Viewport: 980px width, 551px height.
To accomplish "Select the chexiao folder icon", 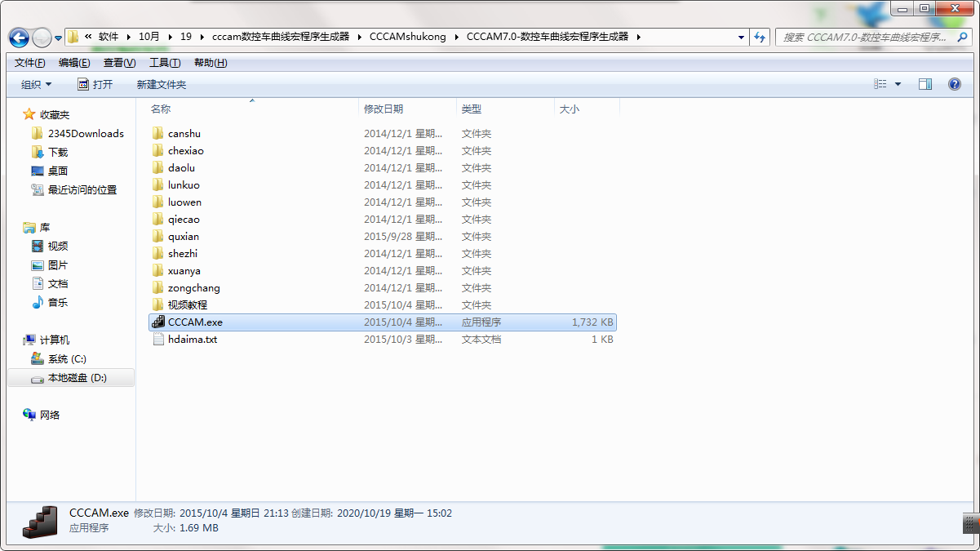I will (x=158, y=150).
